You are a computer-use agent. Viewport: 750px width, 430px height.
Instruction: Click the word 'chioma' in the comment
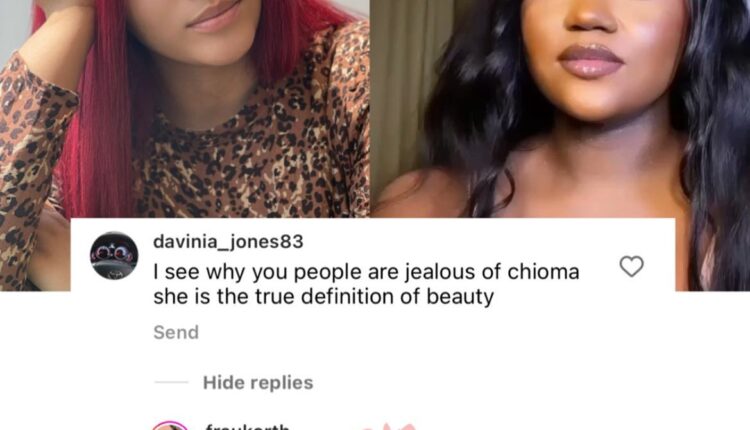tap(543, 272)
